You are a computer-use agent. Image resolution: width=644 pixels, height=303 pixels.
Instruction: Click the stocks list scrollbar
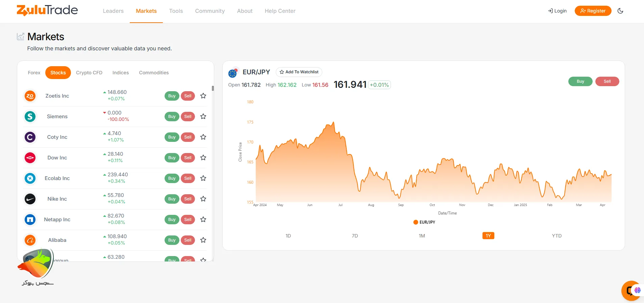(x=213, y=89)
